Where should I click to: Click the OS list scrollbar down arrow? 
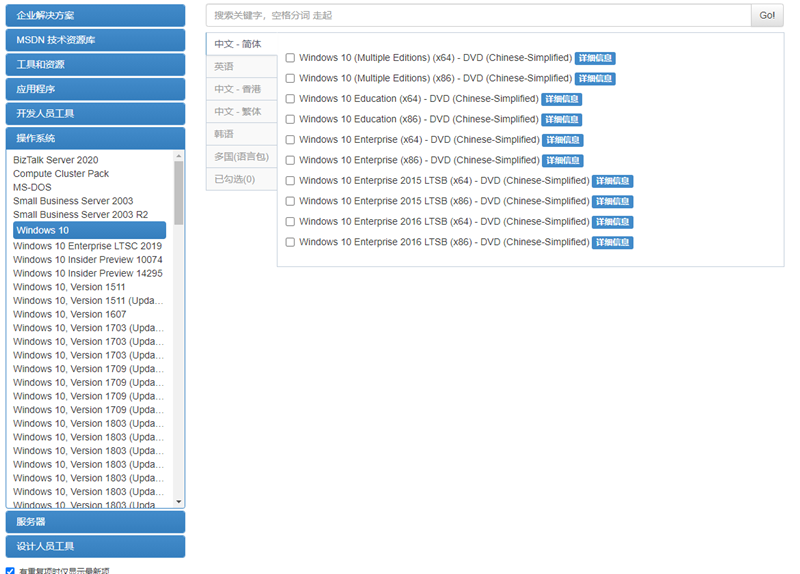(179, 502)
